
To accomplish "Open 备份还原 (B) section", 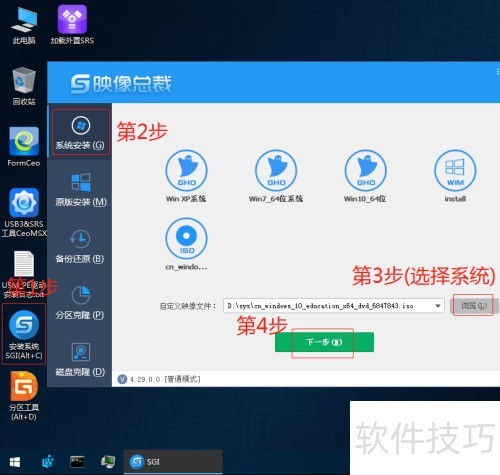I will pyautogui.click(x=80, y=246).
